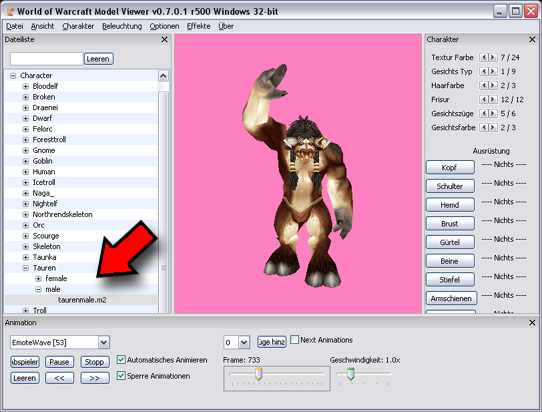
Task: Toggle Sperre Animationen checkbox
Action: 121,375
